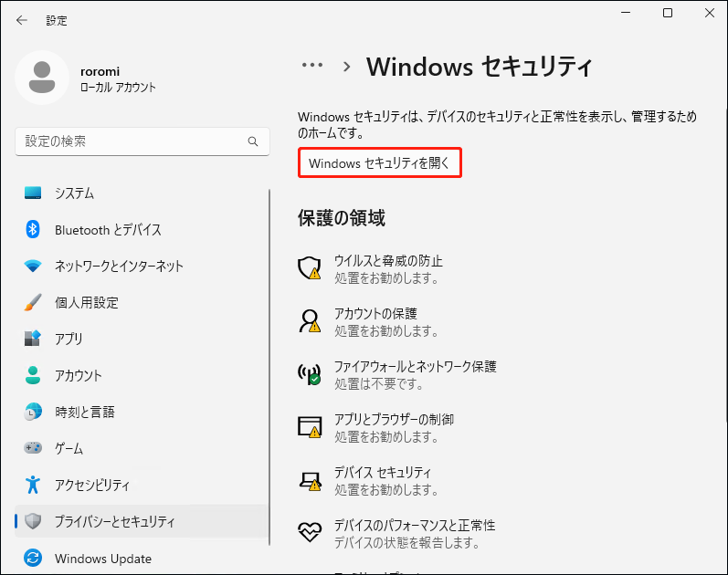
Task: Click the 処置は不要です status text
Action: [379, 384]
